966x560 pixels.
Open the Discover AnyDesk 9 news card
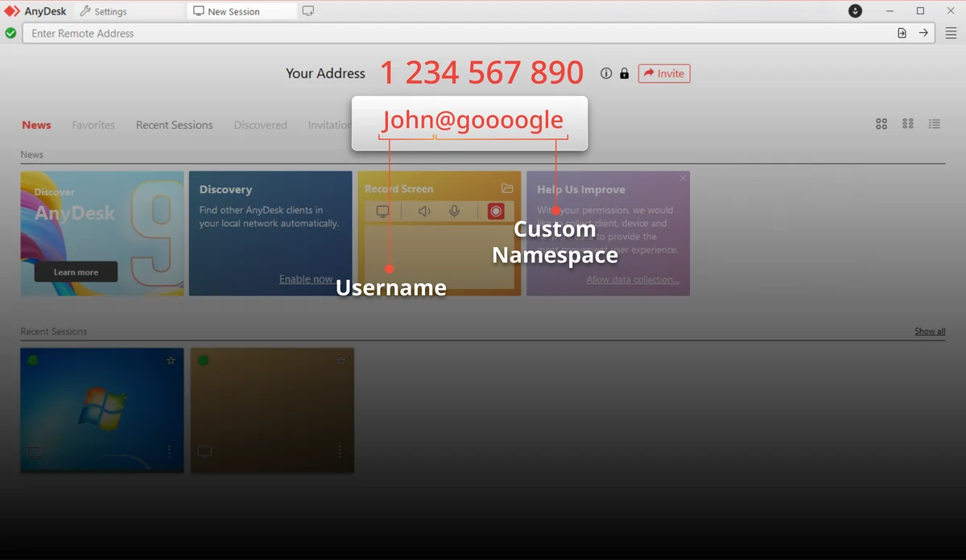[102, 233]
